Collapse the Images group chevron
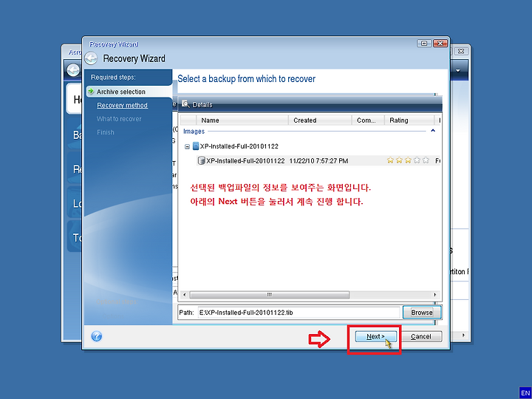The height and width of the screenshot is (399, 532). click(x=433, y=131)
